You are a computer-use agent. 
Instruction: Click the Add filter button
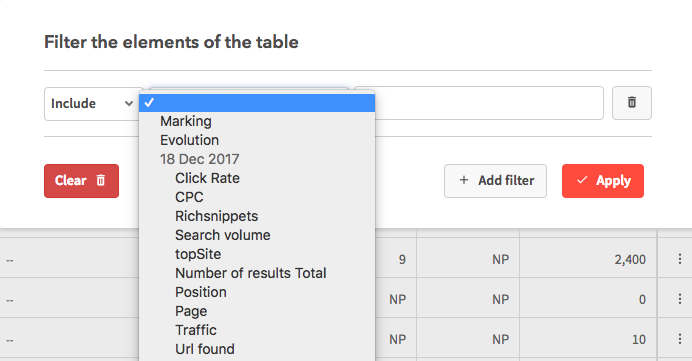point(495,181)
